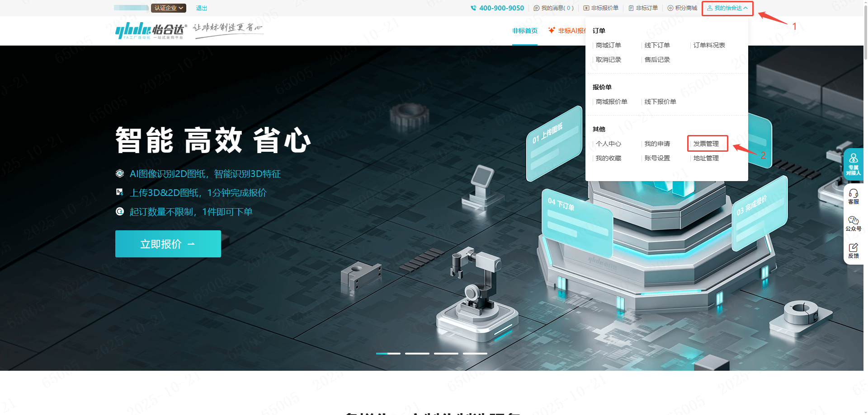
Task: Click the Yiheda logo
Action: pyautogui.click(x=150, y=30)
